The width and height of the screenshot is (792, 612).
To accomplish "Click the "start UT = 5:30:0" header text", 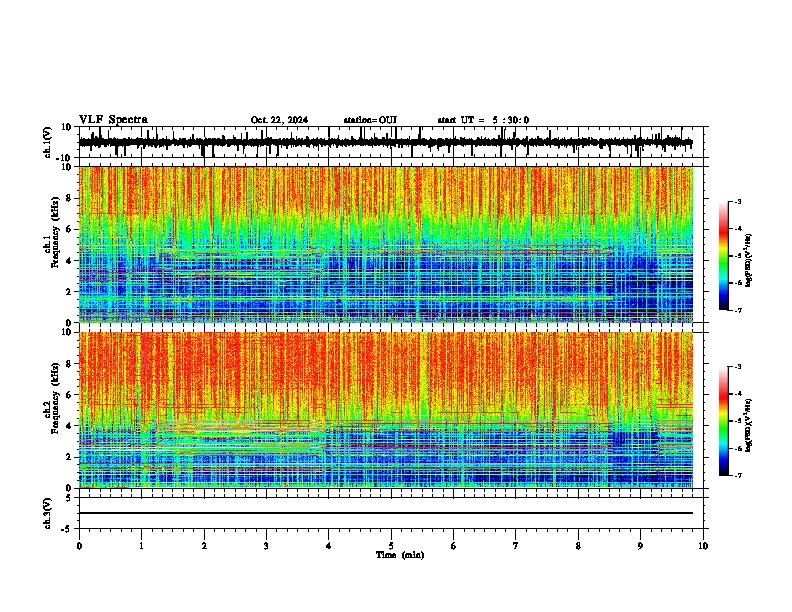I will pos(483,120).
